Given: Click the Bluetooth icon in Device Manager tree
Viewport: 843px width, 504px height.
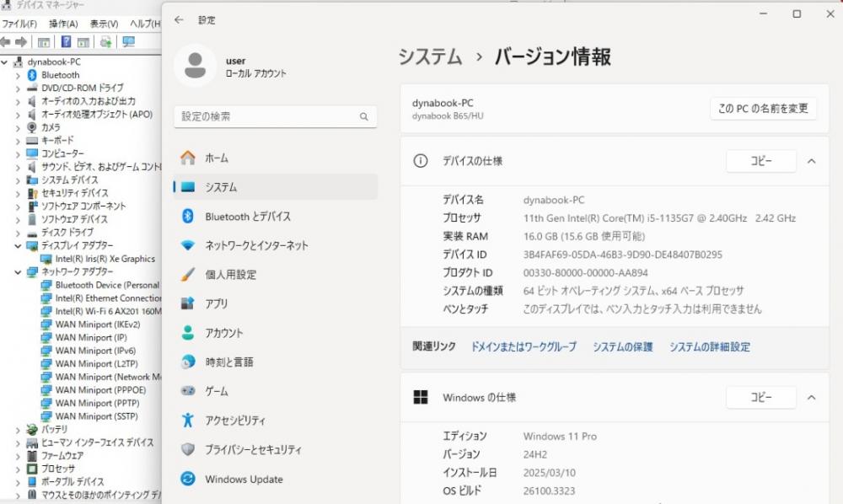Looking at the screenshot, I should click(32, 75).
